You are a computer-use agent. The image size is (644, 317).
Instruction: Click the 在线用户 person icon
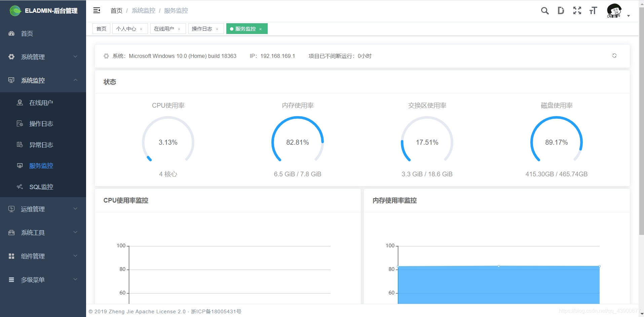point(20,103)
